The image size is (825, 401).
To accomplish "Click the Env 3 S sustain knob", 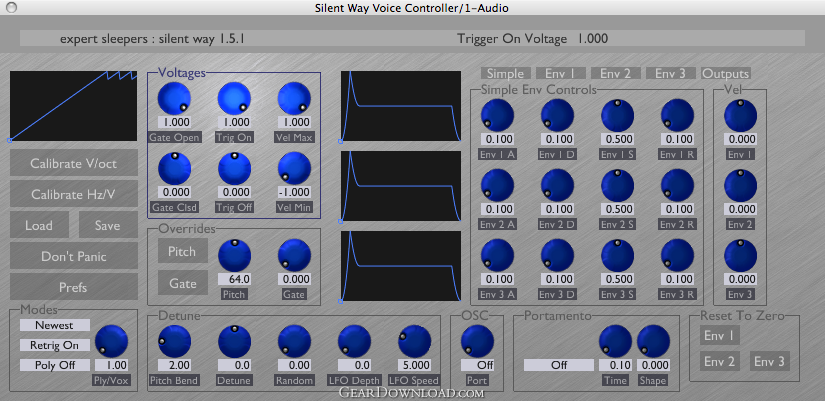I will click(617, 255).
